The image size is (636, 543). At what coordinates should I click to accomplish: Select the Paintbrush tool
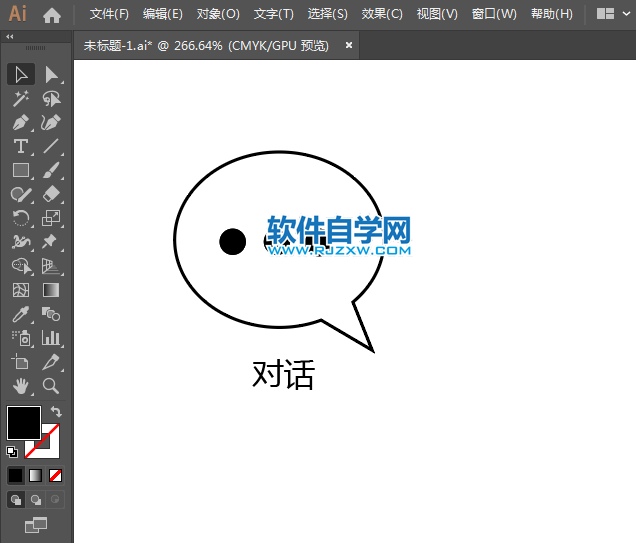[51, 170]
